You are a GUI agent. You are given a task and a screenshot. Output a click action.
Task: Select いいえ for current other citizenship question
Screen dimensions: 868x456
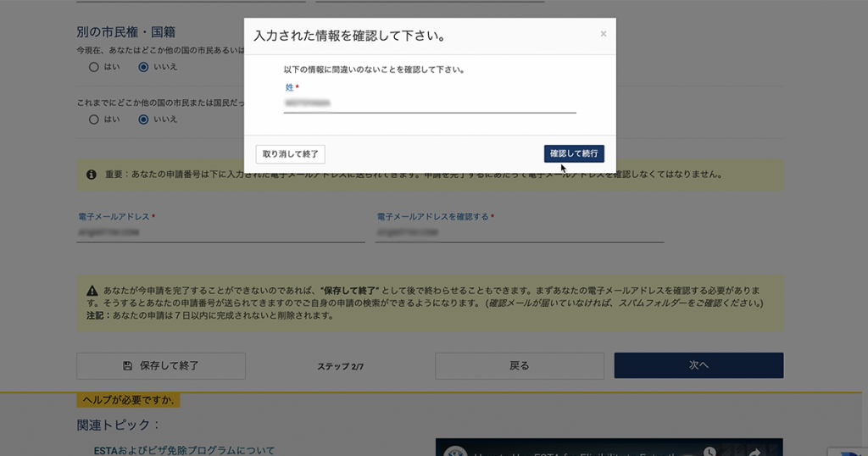point(143,67)
